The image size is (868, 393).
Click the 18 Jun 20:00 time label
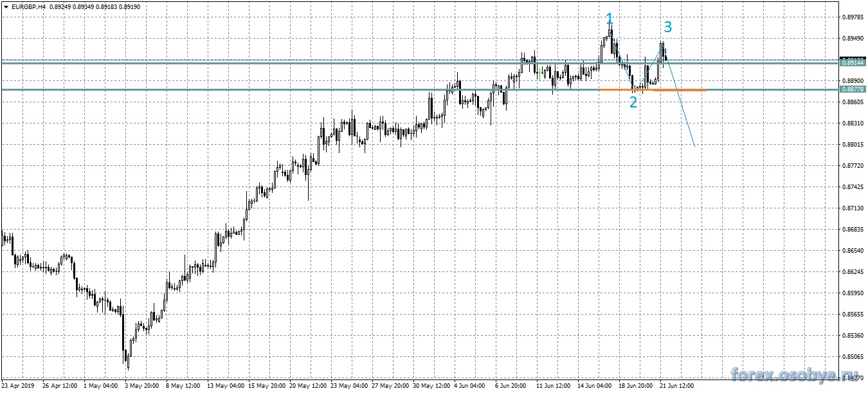[x=636, y=387]
